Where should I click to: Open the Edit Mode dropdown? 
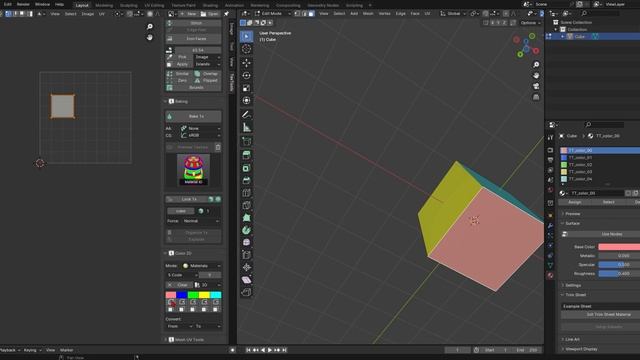tap(273, 13)
